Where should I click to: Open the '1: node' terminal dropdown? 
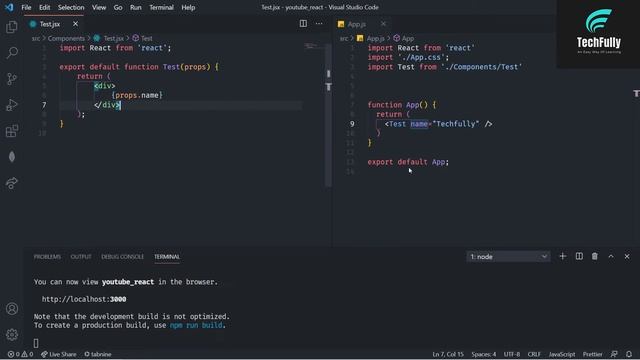pyautogui.click(x=508, y=257)
